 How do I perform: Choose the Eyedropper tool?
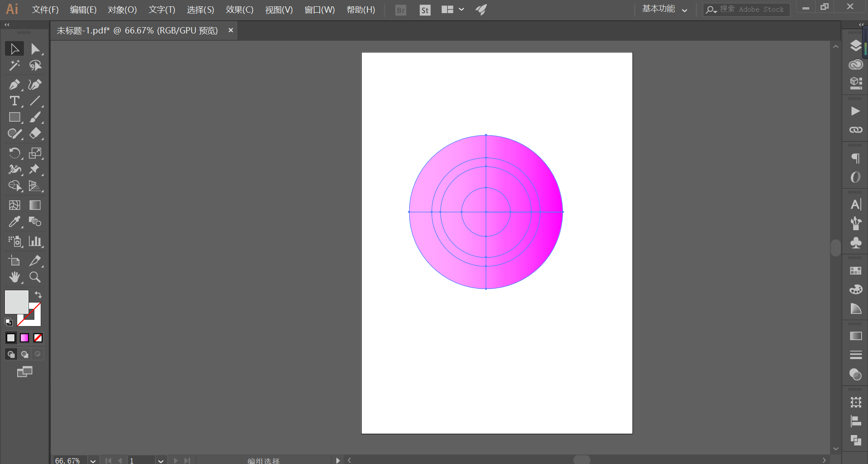[x=14, y=222]
